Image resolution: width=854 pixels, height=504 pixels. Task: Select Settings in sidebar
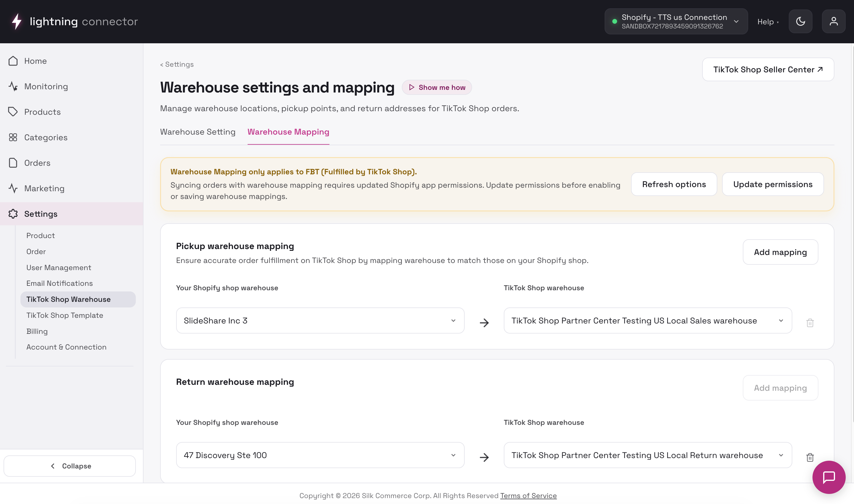click(71, 214)
